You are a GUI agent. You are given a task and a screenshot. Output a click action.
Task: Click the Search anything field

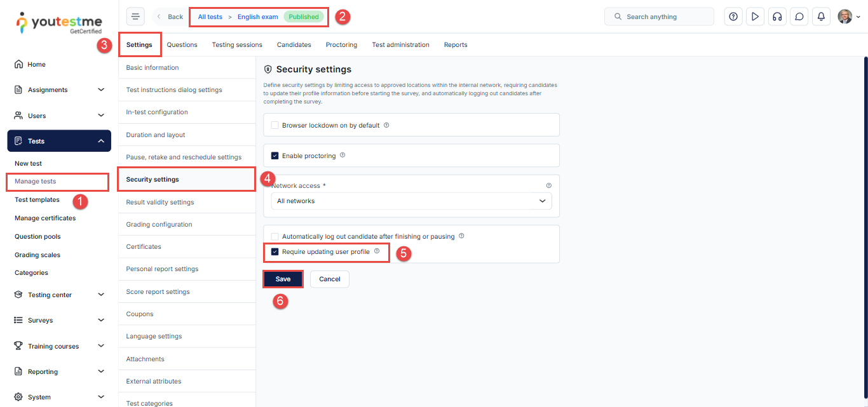(659, 17)
